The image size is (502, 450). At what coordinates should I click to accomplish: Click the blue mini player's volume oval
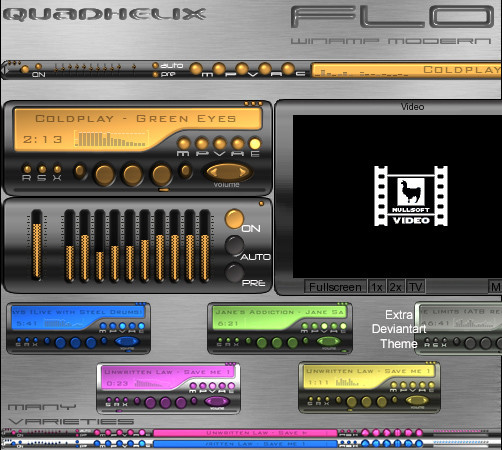[x=127, y=341]
